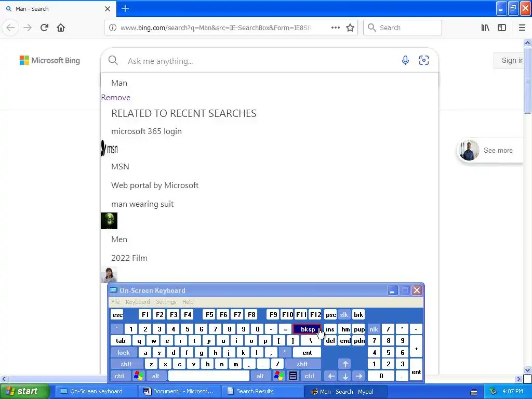Viewport: 532px width, 399px height.
Task: Open the Help menu in On-Screen Keyboard
Action: [x=188, y=302]
